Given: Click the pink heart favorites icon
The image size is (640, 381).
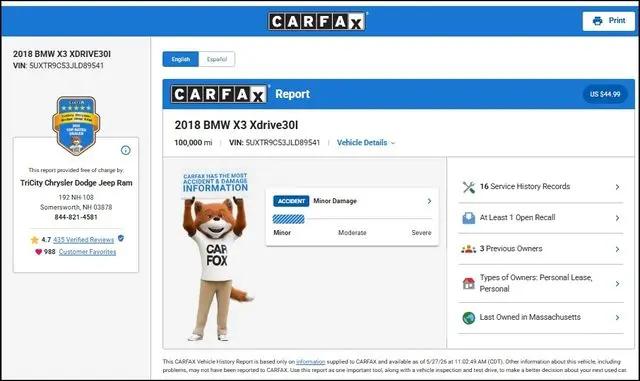Looking at the screenshot, I should tap(38, 252).
